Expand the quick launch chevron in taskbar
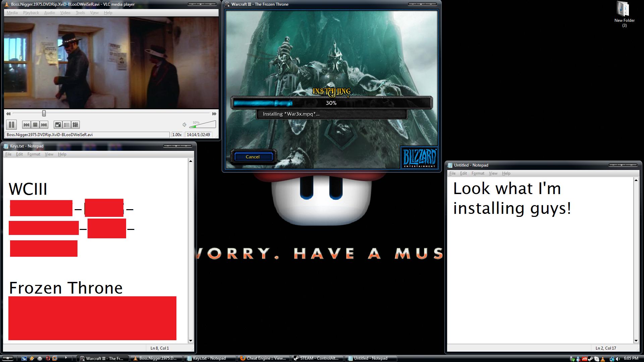The width and height of the screenshot is (644, 362). click(66, 358)
